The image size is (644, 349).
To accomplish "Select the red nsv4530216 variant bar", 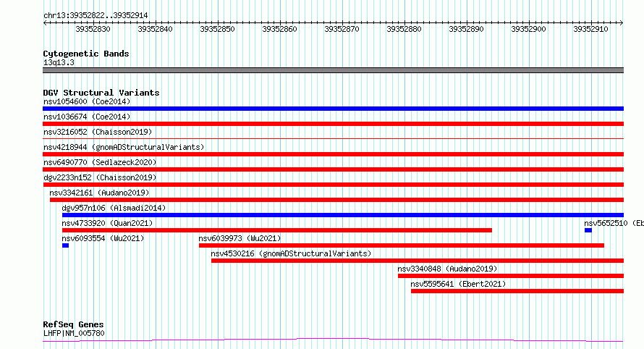I will point(418,261).
